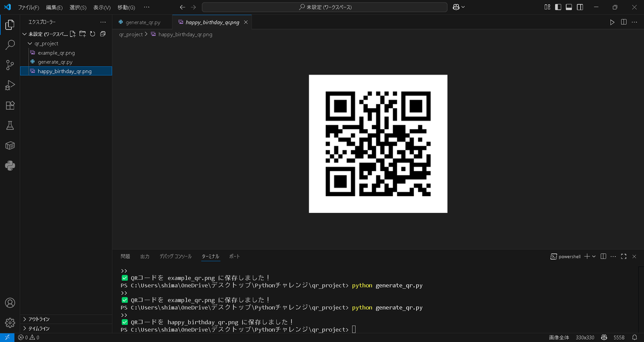Refresh the Explorer file tree
Viewport: 644px width, 342px height.
(x=92, y=34)
